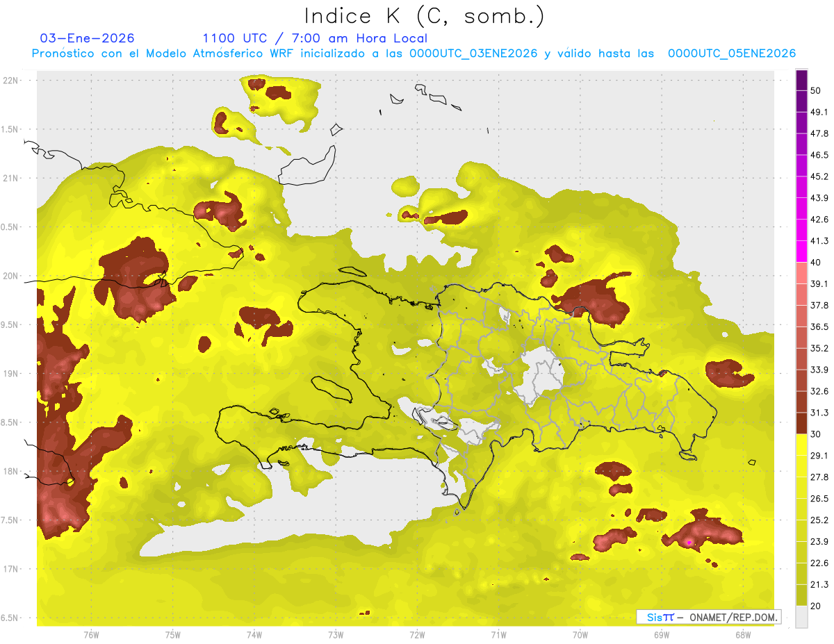Click the "70W" longitude label
Image resolution: width=834 pixels, height=644 pixels.
pyautogui.click(x=580, y=634)
